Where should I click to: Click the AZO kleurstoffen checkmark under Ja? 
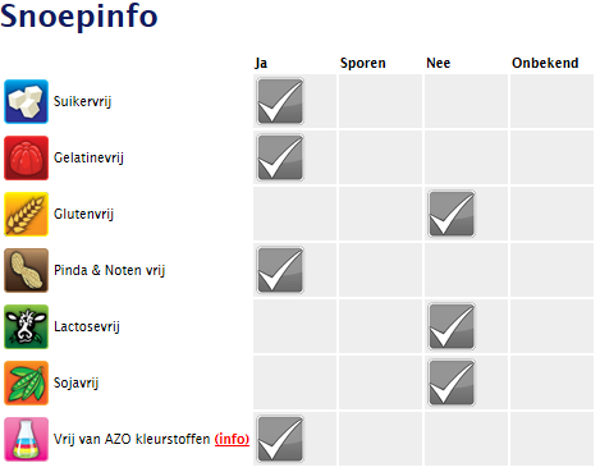click(x=280, y=438)
